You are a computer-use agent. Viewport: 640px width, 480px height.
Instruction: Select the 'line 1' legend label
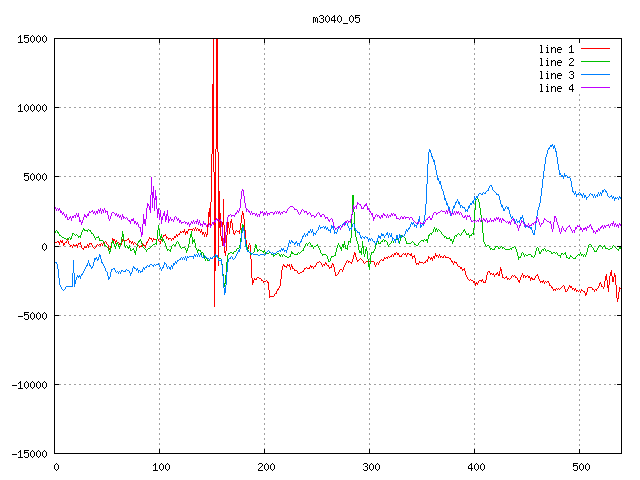(557, 49)
